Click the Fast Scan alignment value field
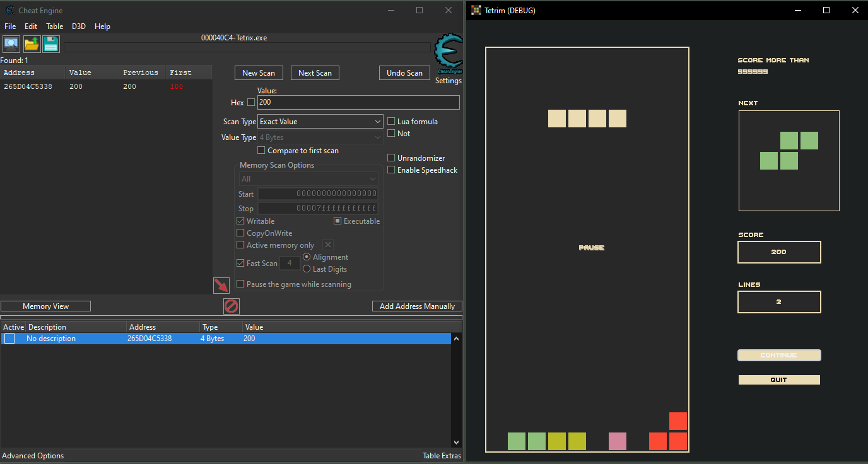Viewport: 868px width, 464px height. click(x=290, y=264)
